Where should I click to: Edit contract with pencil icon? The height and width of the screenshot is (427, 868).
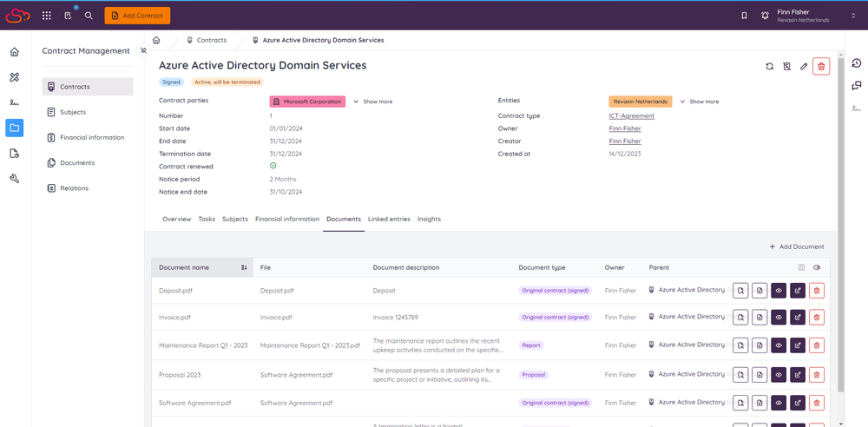[x=804, y=67]
